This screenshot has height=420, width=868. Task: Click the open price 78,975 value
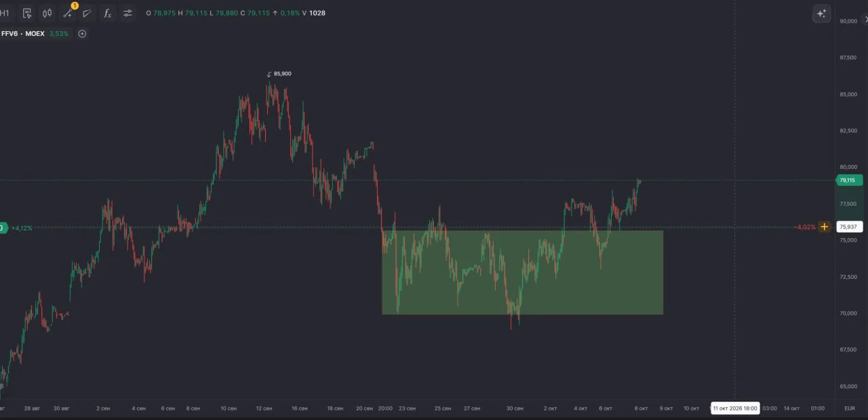164,13
